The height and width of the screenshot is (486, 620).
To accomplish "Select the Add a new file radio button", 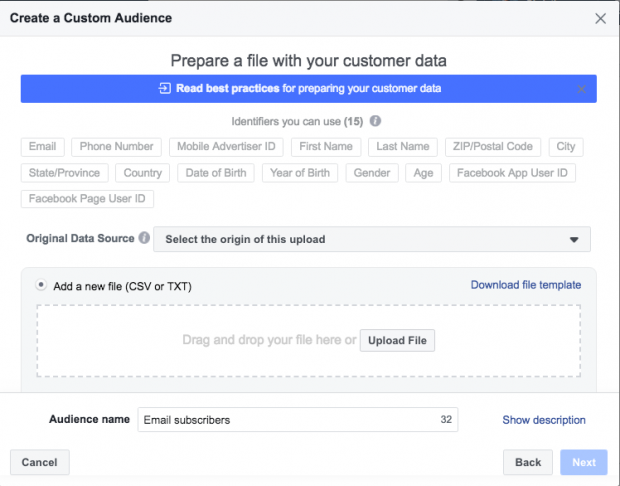I will [41, 285].
